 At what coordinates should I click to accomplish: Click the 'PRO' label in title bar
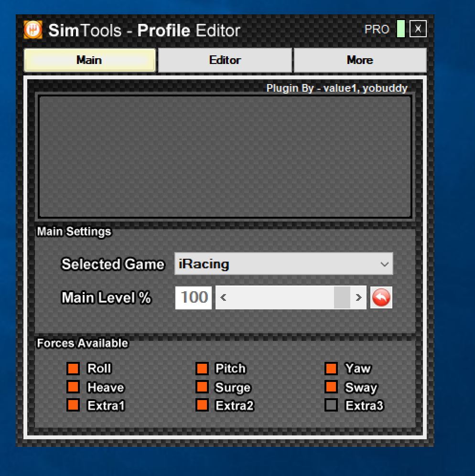377,30
